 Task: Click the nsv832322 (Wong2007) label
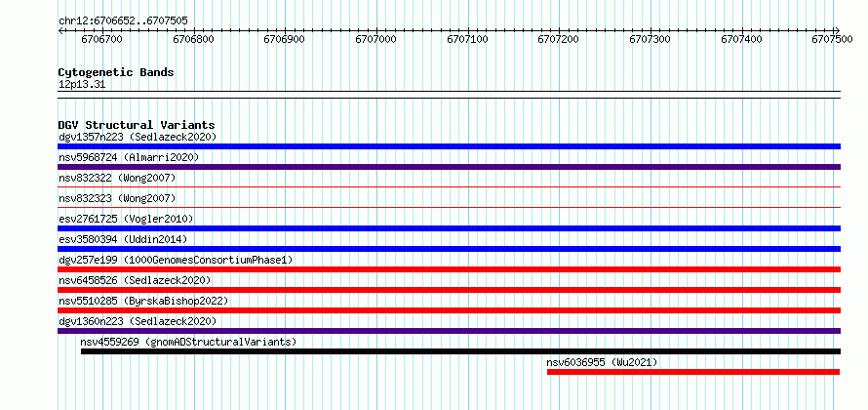tap(117, 178)
